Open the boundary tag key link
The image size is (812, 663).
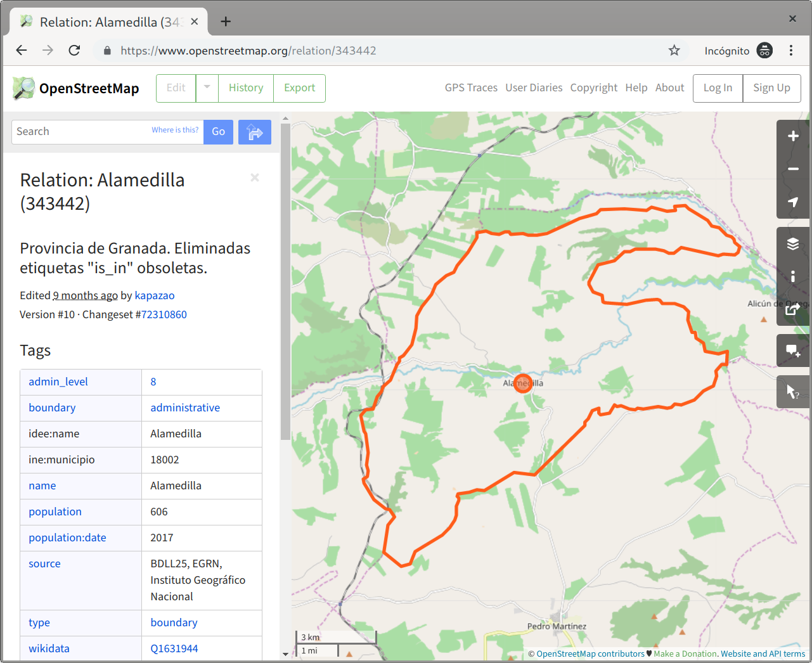tap(52, 408)
